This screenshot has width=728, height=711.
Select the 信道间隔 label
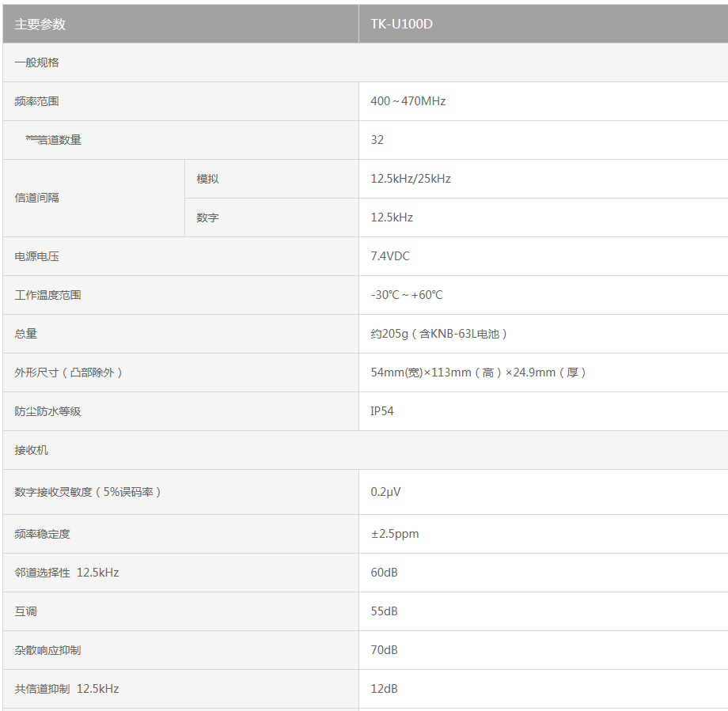pos(36,199)
